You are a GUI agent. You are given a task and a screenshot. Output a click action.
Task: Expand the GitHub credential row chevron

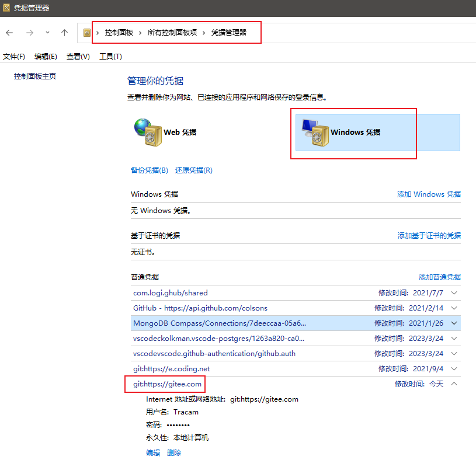pos(454,308)
